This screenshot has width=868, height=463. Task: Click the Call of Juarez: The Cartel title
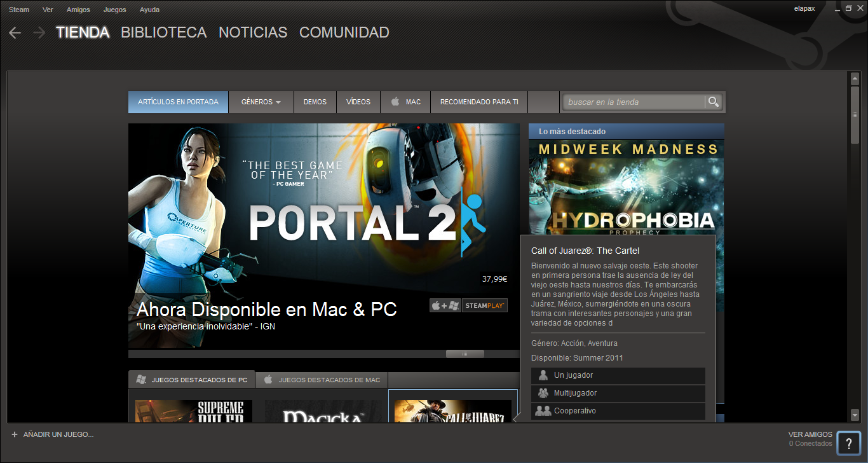(585, 251)
